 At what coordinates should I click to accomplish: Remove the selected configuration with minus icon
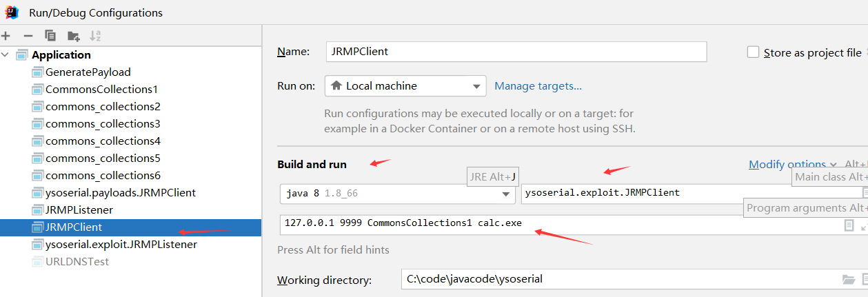28,36
